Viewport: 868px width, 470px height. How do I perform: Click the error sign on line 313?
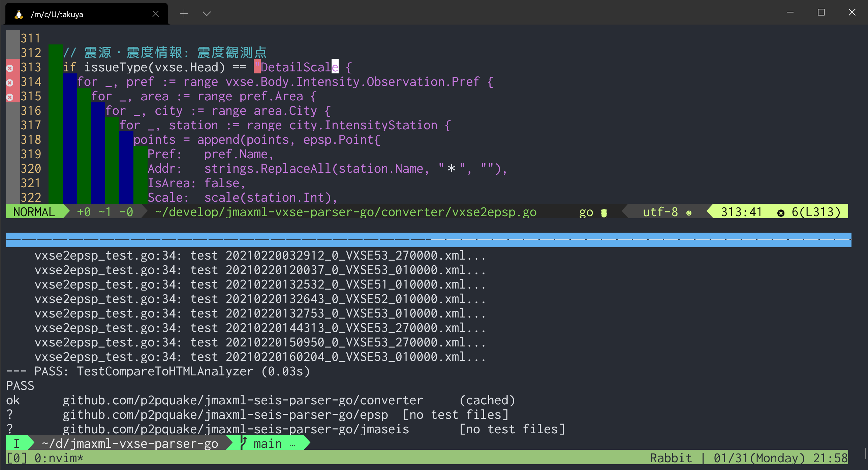(10, 68)
